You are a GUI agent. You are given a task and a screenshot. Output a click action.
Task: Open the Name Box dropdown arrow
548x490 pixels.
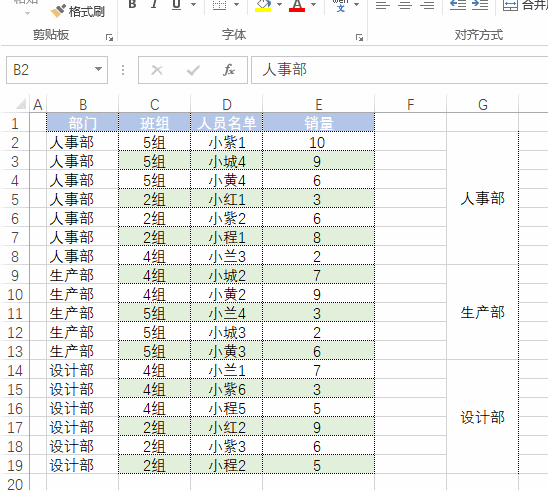click(99, 69)
